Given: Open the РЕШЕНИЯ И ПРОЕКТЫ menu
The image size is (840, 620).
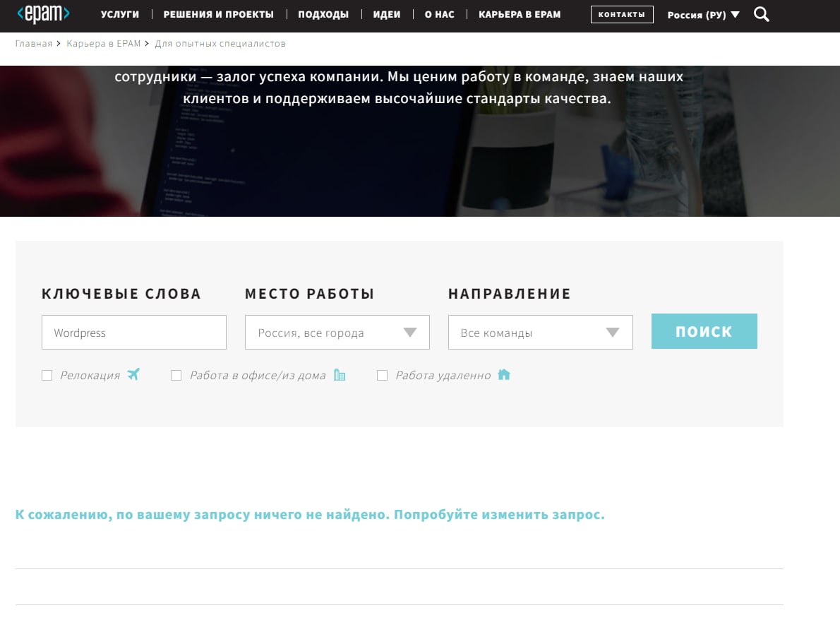Looking at the screenshot, I should (219, 14).
